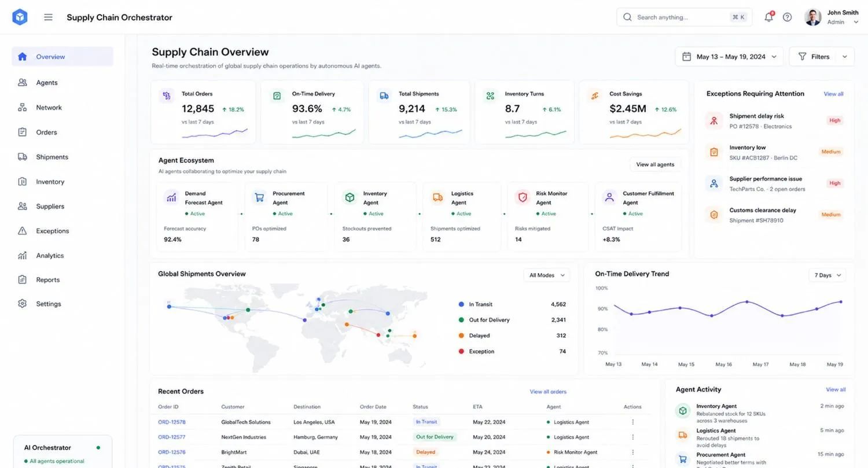Select the Risk Monitor Agent shield icon
Screen dimensions: 868x468
523,198
